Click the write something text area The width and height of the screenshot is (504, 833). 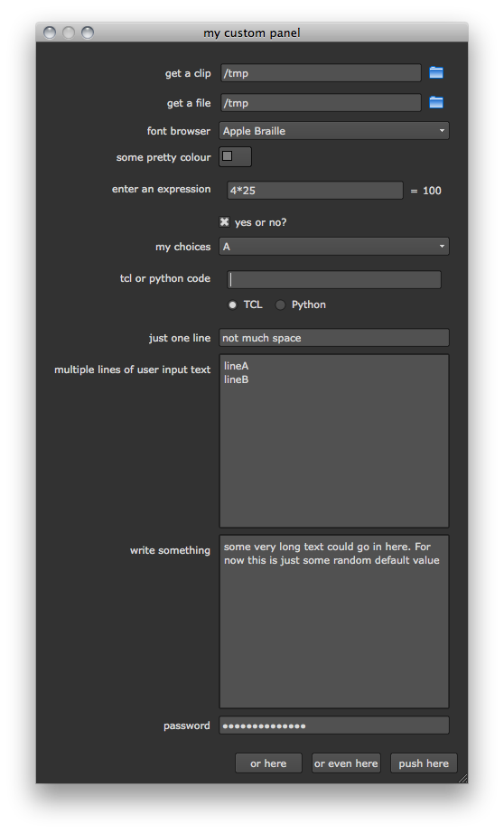click(334, 622)
